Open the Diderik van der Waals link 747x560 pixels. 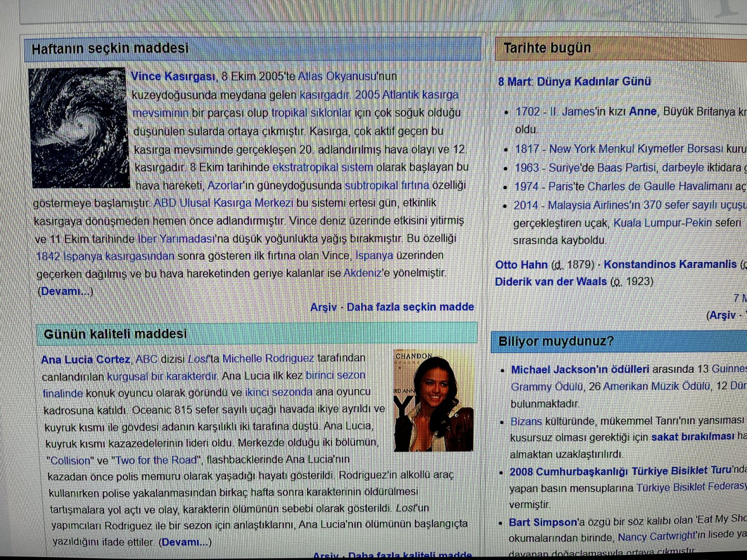[551, 282]
